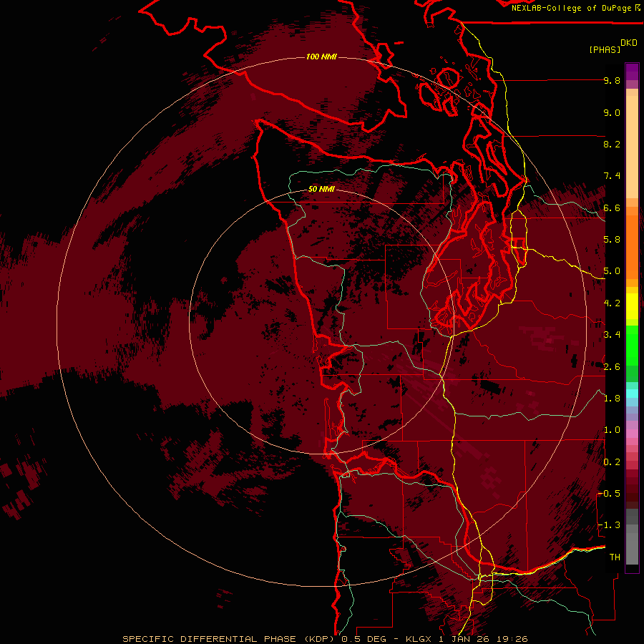Pick the purple band at the color bar top
This screenshot has height=644, width=644.
coord(632,72)
